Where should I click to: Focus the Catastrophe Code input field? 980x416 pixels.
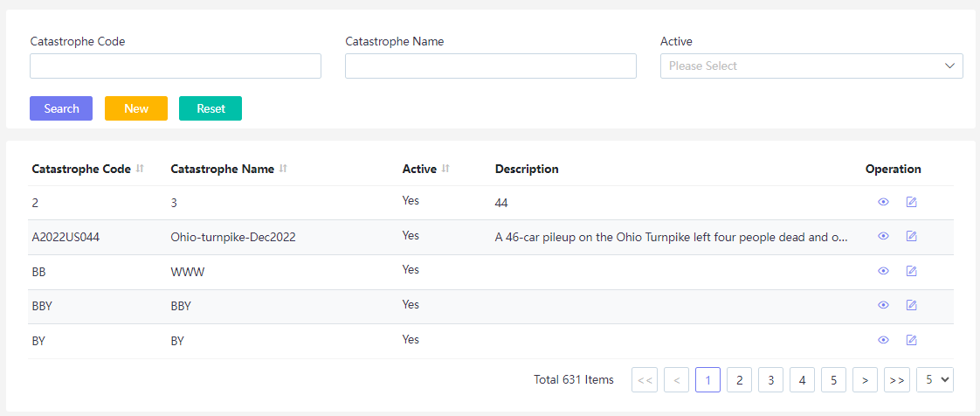tap(176, 66)
